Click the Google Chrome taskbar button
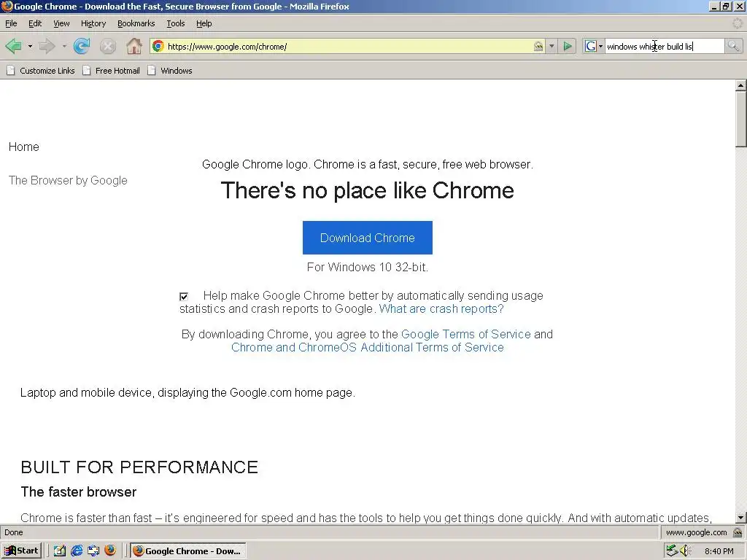Screen dimensions: 747x560 point(188,551)
